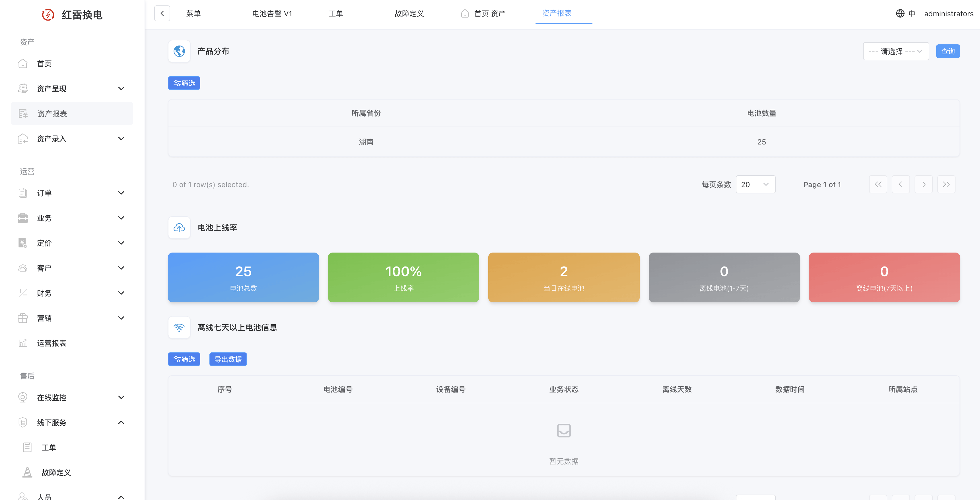Click the 产品分布 globe icon
This screenshot has height=500, width=980.
coord(179,51)
